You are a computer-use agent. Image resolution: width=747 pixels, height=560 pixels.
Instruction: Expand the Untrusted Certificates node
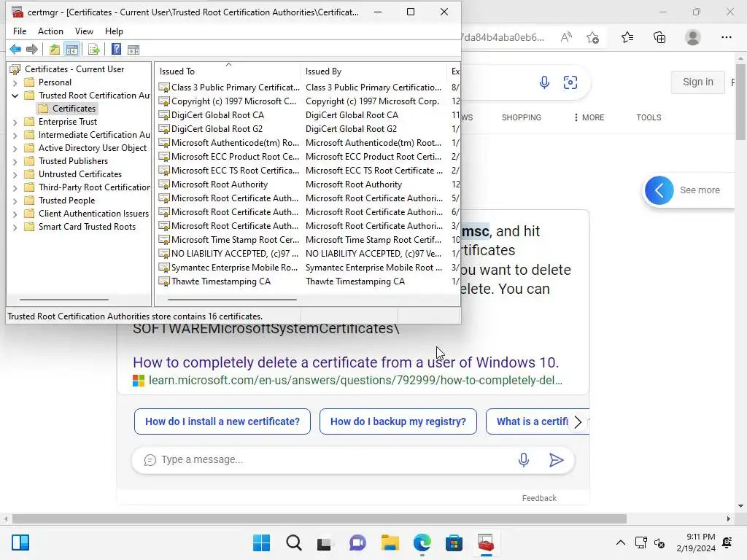click(15, 174)
